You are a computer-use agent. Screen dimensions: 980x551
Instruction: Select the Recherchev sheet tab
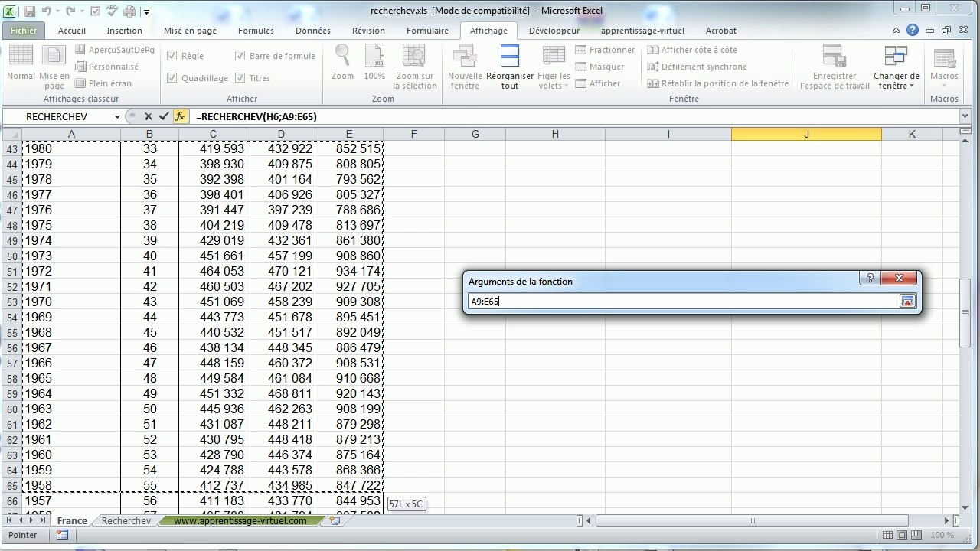pos(126,520)
